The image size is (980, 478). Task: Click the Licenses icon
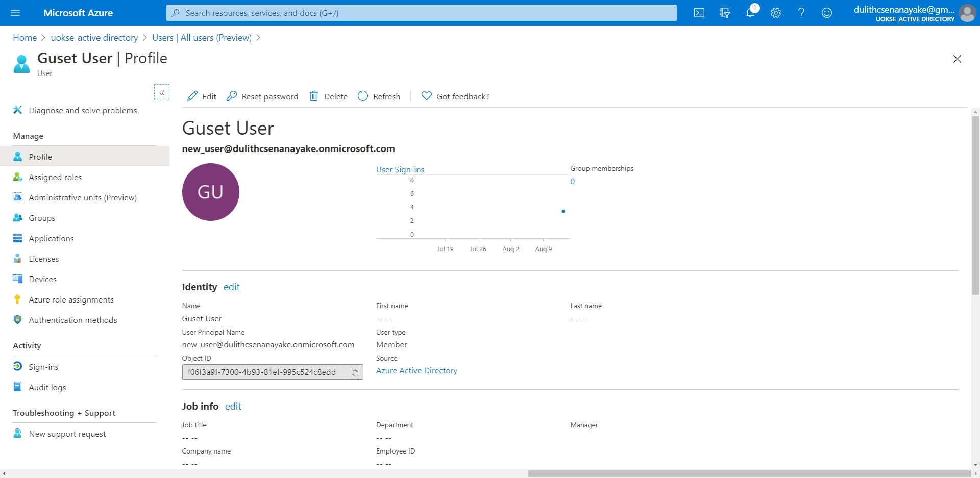tap(17, 259)
